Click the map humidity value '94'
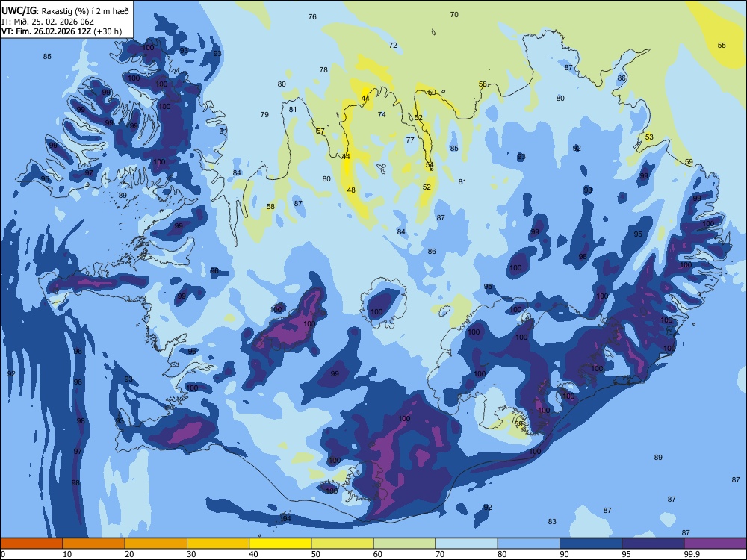 click(x=287, y=518)
